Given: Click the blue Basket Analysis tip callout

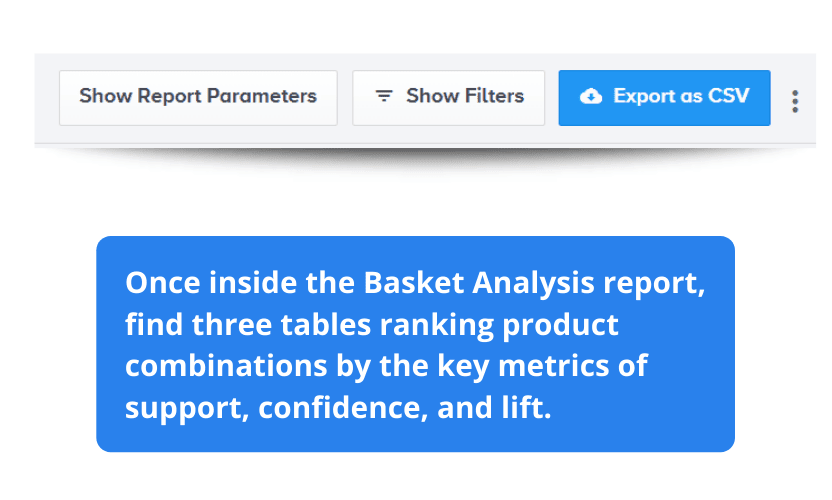Looking at the screenshot, I should 415,344.
